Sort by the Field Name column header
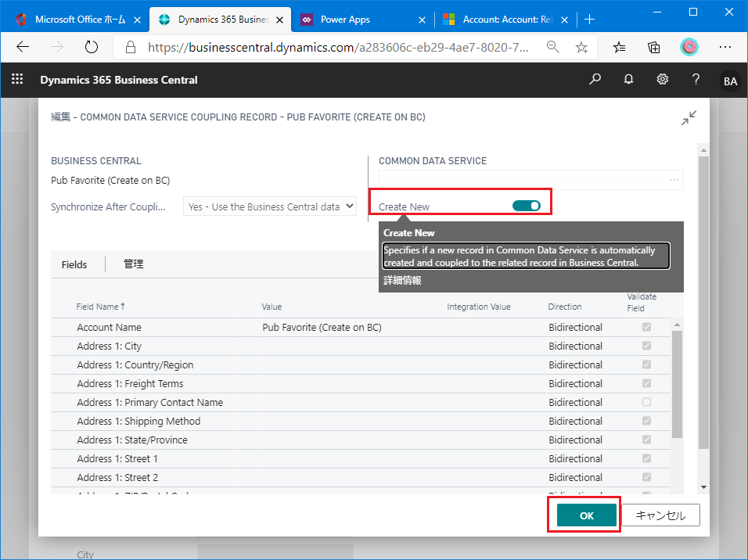748x560 pixels. [x=100, y=307]
